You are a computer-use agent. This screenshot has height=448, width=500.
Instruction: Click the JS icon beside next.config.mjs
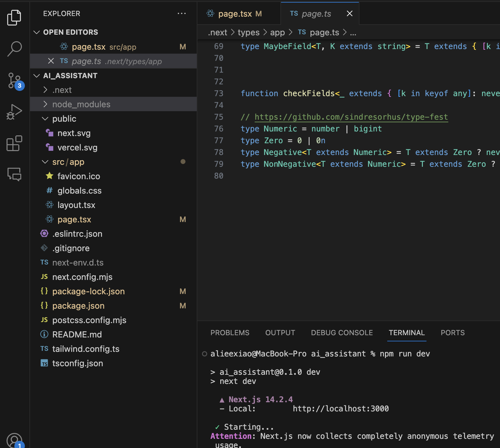coord(44,277)
